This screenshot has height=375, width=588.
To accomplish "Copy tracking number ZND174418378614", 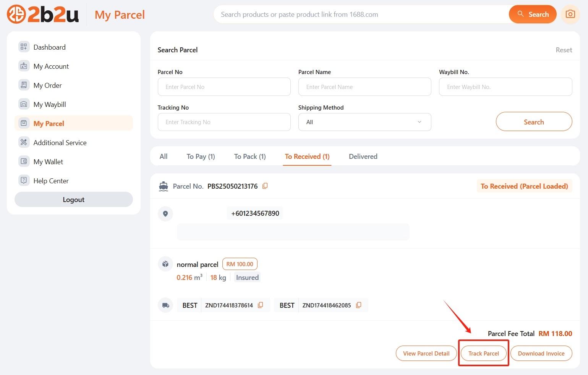I will pos(261,305).
